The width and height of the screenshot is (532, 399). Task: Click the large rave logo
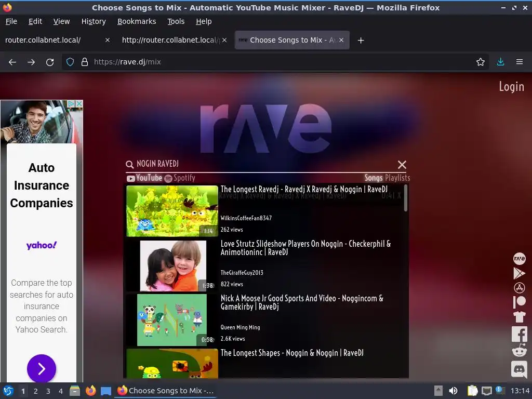pos(265,128)
